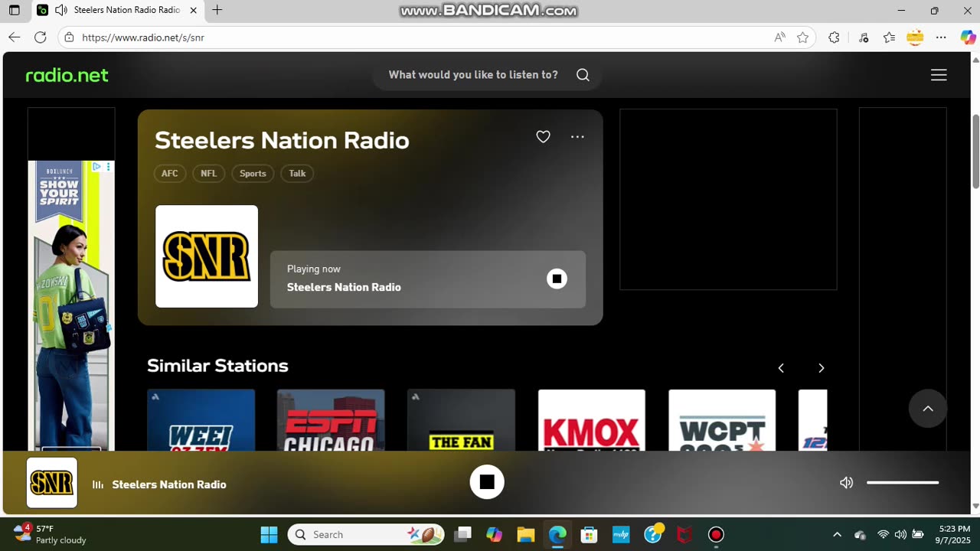Go to radio.net home via logo
980x551 pixels.
pyautogui.click(x=67, y=75)
